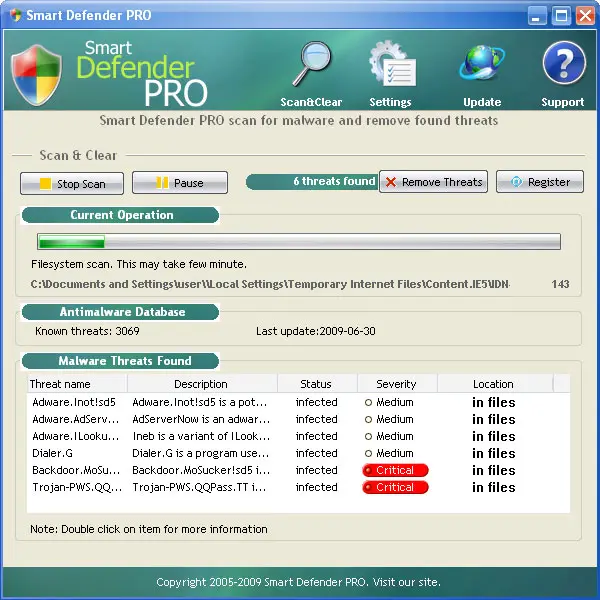Click the '6 threats found' indicator
Screen dimensions: 600x600
pyautogui.click(x=312, y=181)
